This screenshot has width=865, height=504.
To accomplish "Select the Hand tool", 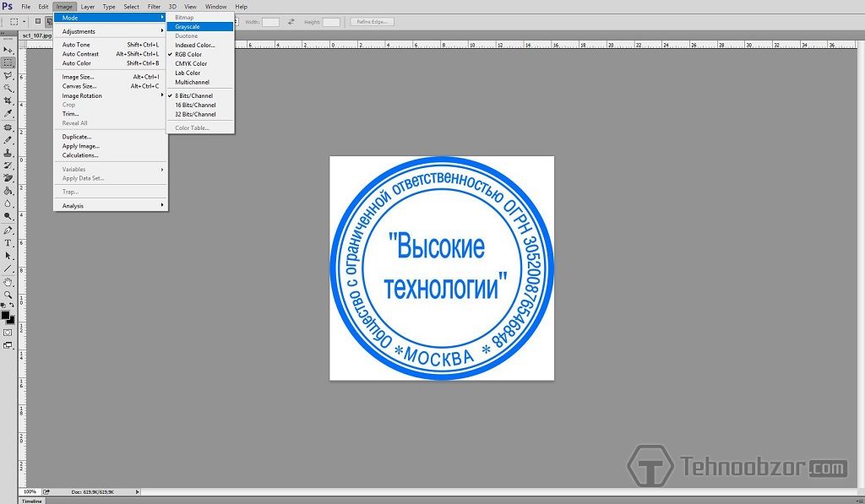I will click(x=8, y=282).
